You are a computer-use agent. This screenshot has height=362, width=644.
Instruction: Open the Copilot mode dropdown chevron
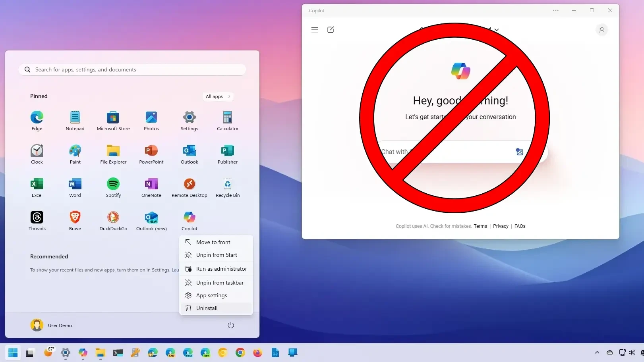point(497,30)
